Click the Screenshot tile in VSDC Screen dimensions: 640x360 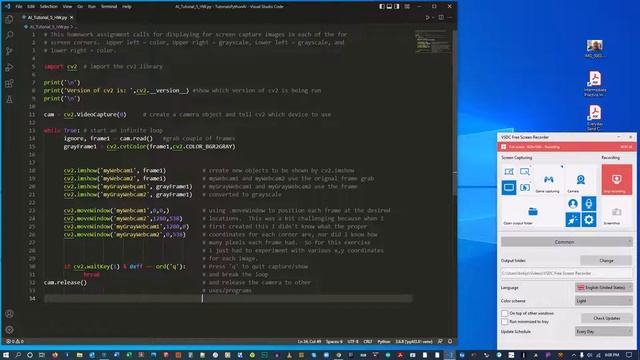pos(616,213)
